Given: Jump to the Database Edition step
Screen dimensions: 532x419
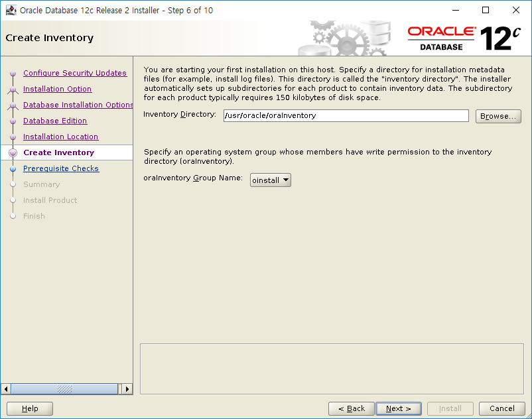Looking at the screenshot, I should [55, 121].
